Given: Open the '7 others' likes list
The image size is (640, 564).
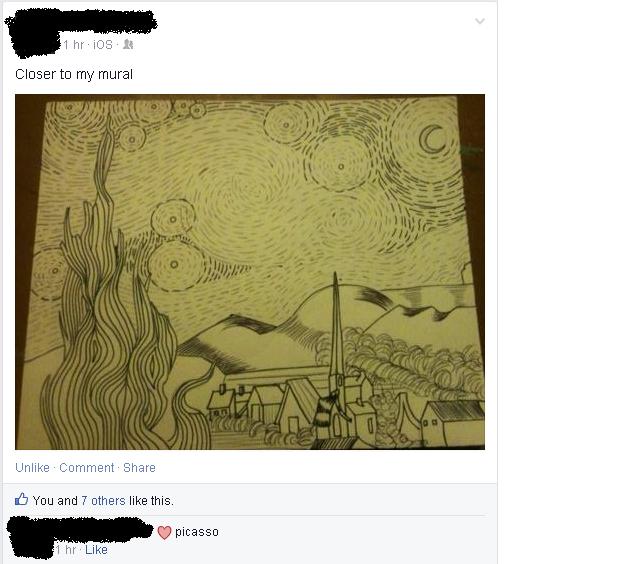Looking at the screenshot, I should [x=103, y=500].
